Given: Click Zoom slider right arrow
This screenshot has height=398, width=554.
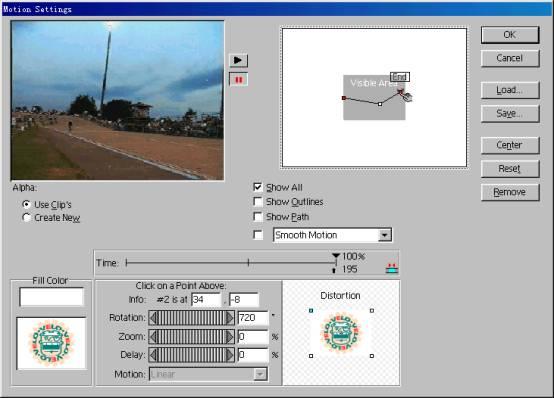Looking at the screenshot, I should 230,336.
